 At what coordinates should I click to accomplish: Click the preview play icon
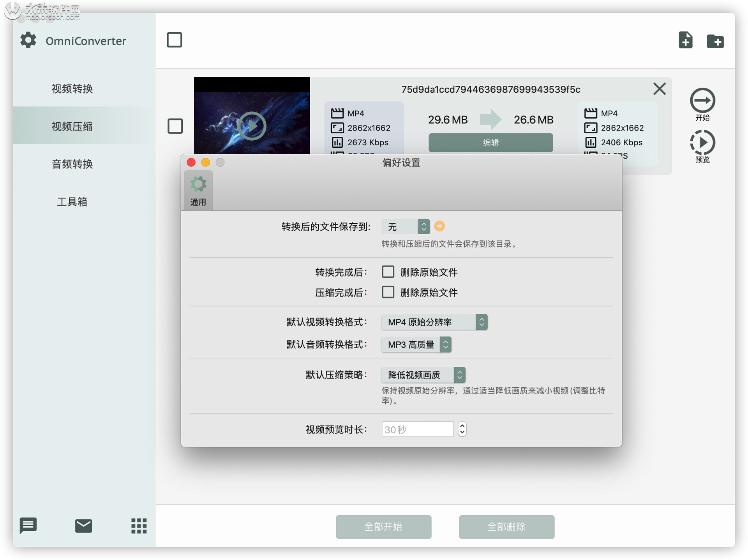tap(702, 143)
